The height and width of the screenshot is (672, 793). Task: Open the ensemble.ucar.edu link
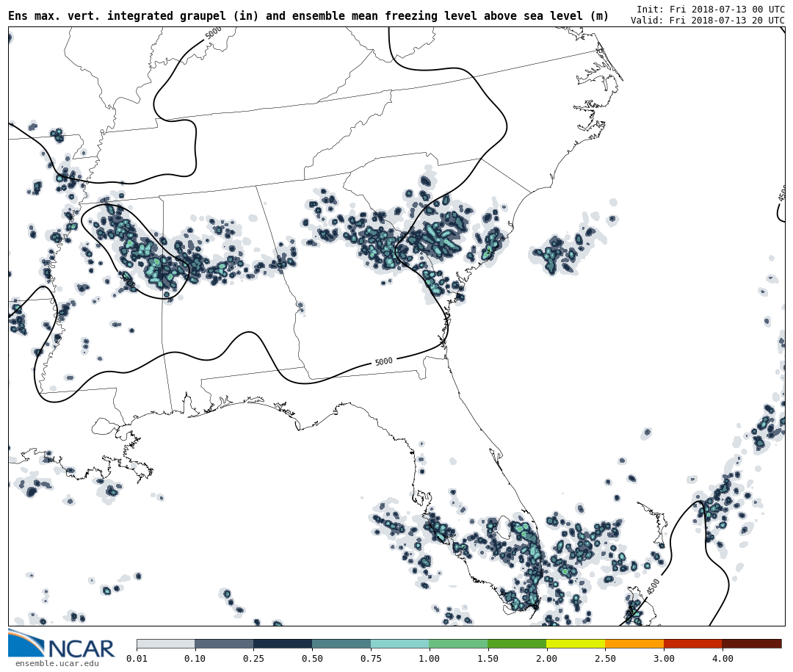point(57,664)
